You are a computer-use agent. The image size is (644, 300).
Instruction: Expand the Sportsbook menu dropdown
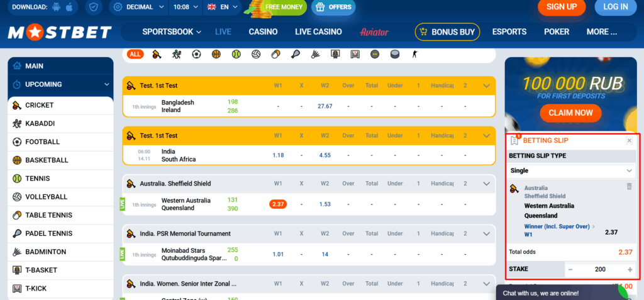click(x=172, y=32)
